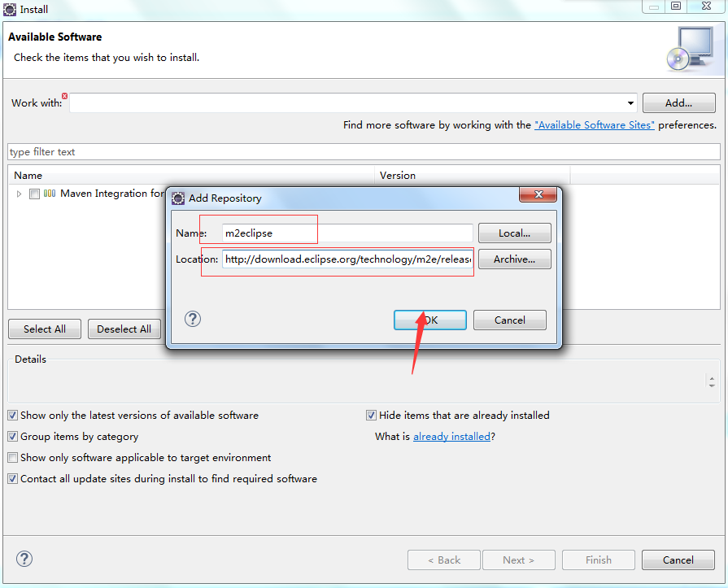Click Deselect All button
This screenshot has width=728, height=588.
[124, 329]
